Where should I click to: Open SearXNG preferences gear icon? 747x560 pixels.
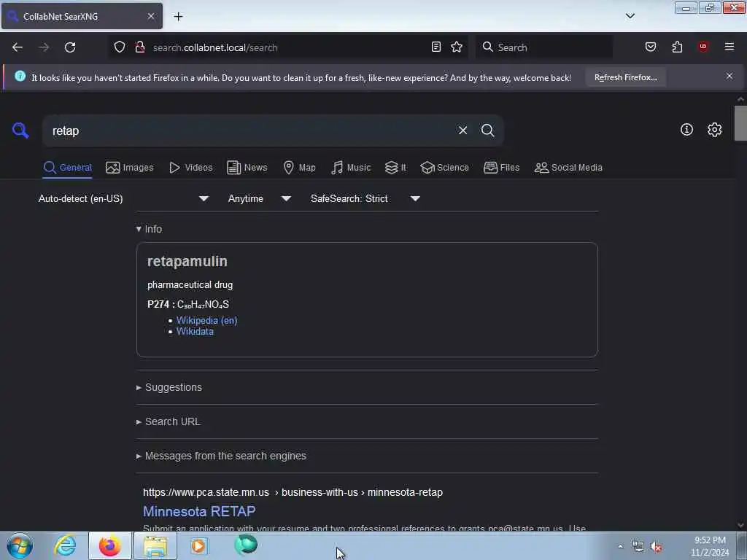(714, 130)
